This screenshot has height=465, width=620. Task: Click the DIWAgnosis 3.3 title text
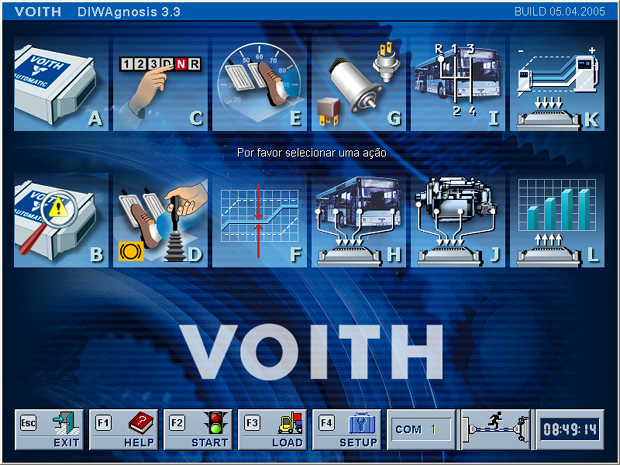coord(129,12)
